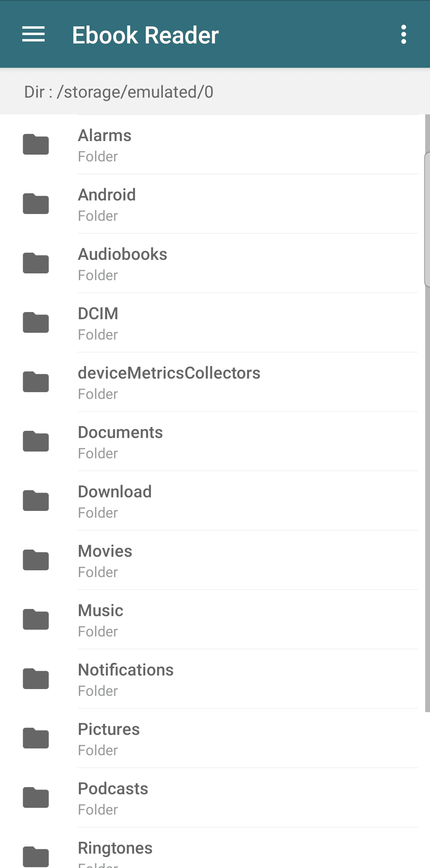Tap the Alarms folder icon
Screen dimensions: 430x868
point(36,144)
